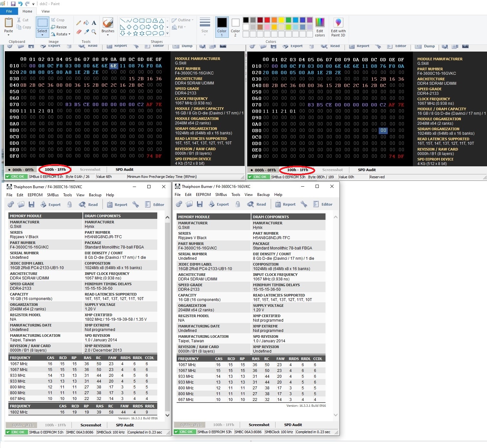Viewport: 487px width, 448px height.
Task: Choose the Rectangle shape
Action: pyautogui.click(x=142, y=21)
